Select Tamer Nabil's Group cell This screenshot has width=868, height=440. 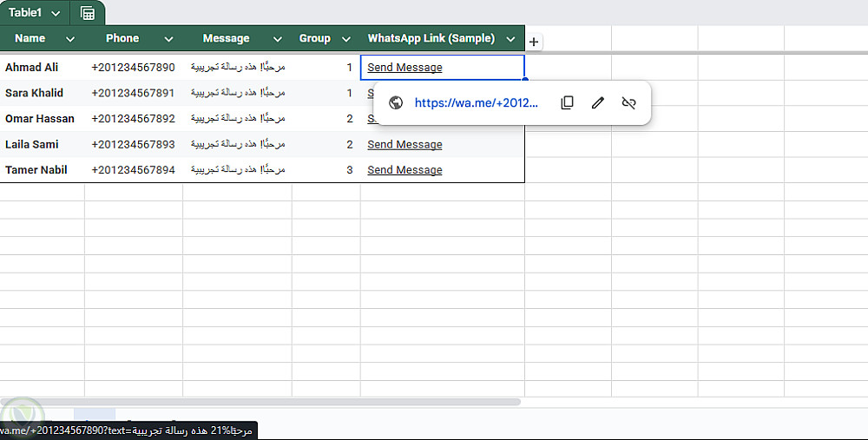tap(326, 170)
